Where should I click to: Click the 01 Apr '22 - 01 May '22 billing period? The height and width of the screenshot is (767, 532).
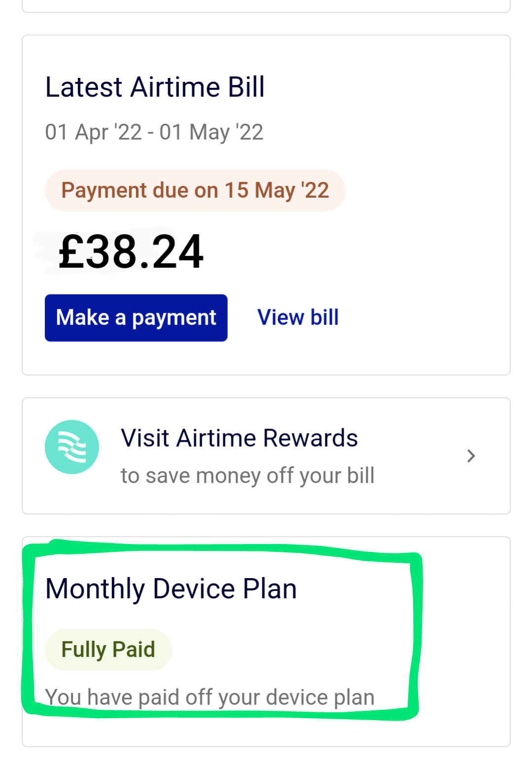154,132
